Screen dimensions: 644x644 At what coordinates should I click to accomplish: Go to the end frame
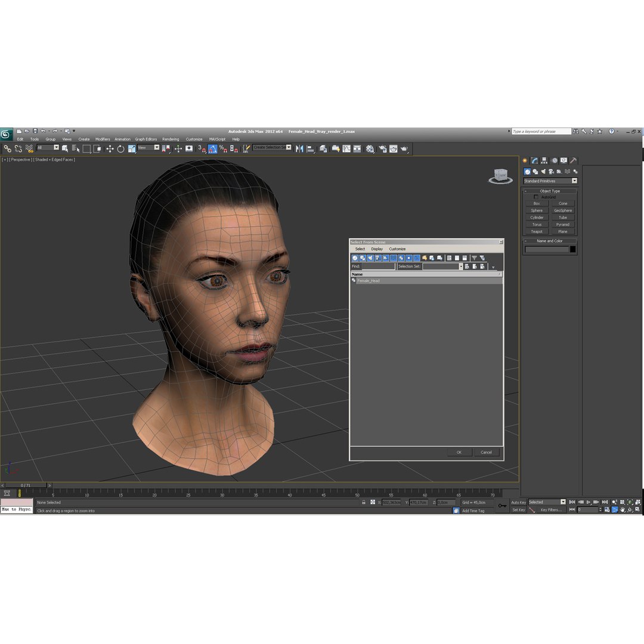point(605,502)
